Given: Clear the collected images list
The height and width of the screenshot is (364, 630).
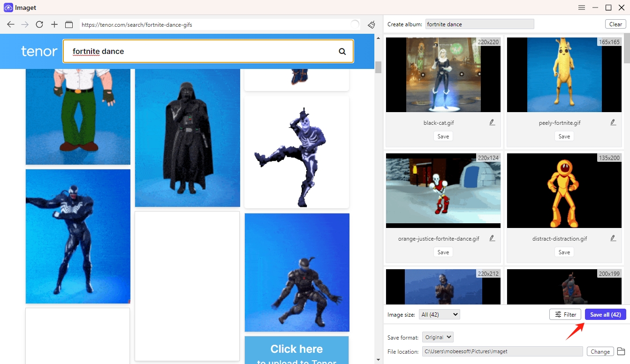Looking at the screenshot, I should (x=615, y=24).
